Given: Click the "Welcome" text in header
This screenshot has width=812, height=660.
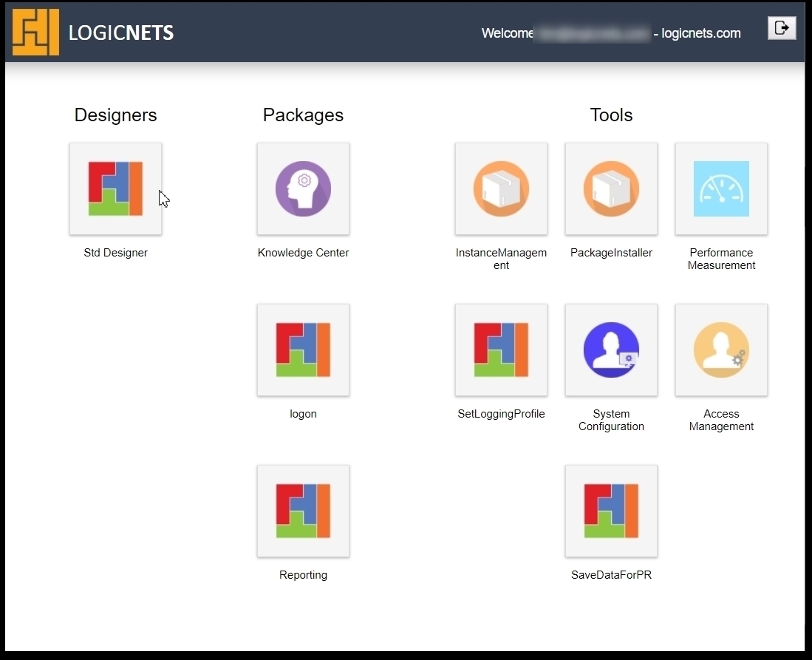Looking at the screenshot, I should point(508,33).
